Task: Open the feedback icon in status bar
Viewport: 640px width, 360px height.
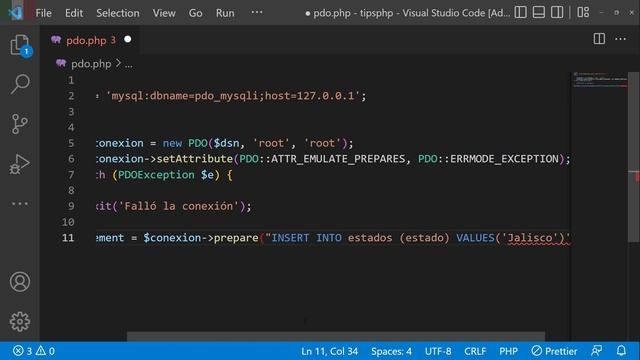Action: pyautogui.click(x=597, y=351)
